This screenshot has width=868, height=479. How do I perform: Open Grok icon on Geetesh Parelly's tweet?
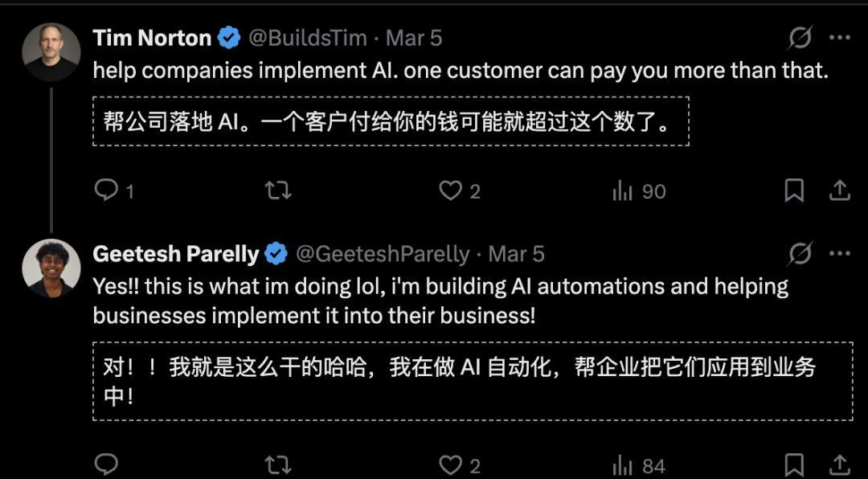click(800, 254)
